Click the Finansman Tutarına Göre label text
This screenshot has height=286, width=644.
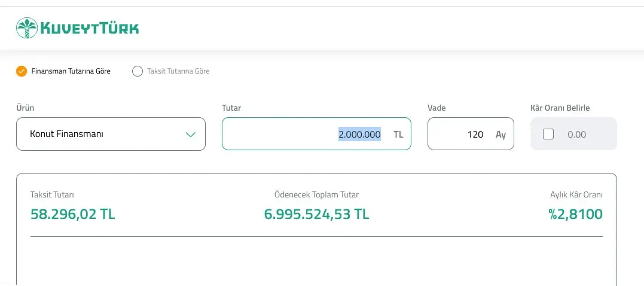click(71, 71)
